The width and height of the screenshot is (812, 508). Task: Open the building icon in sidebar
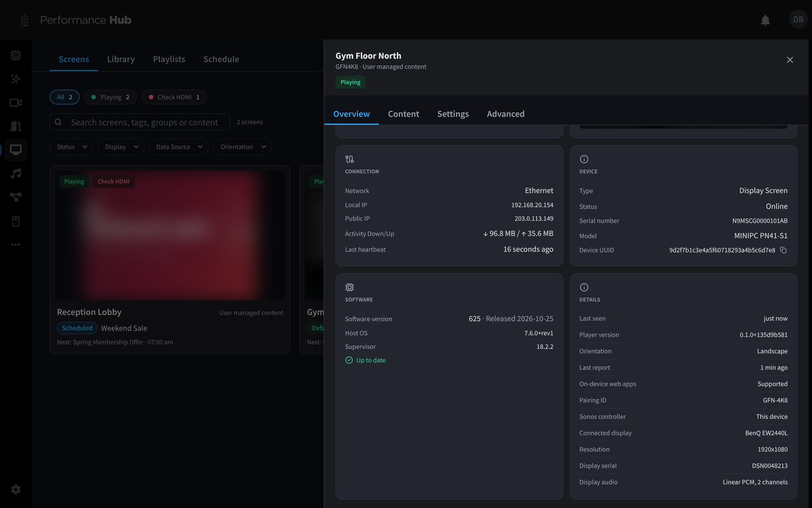tap(16, 126)
